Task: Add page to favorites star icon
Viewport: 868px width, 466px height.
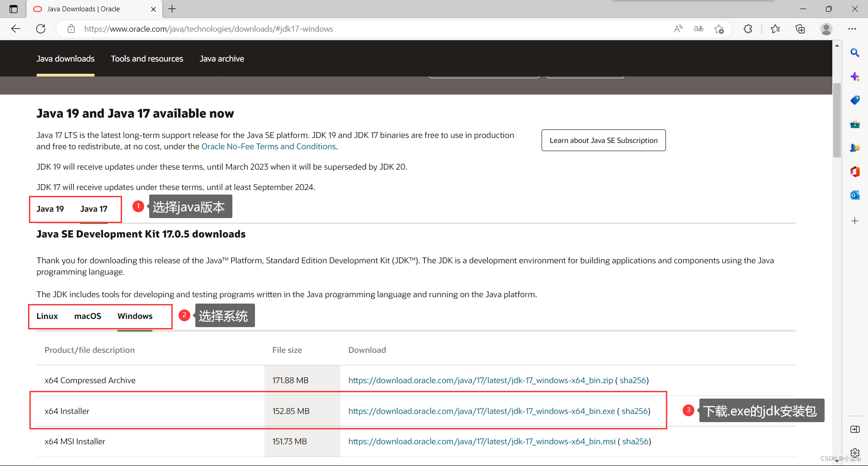Action: [x=719, y=29]
